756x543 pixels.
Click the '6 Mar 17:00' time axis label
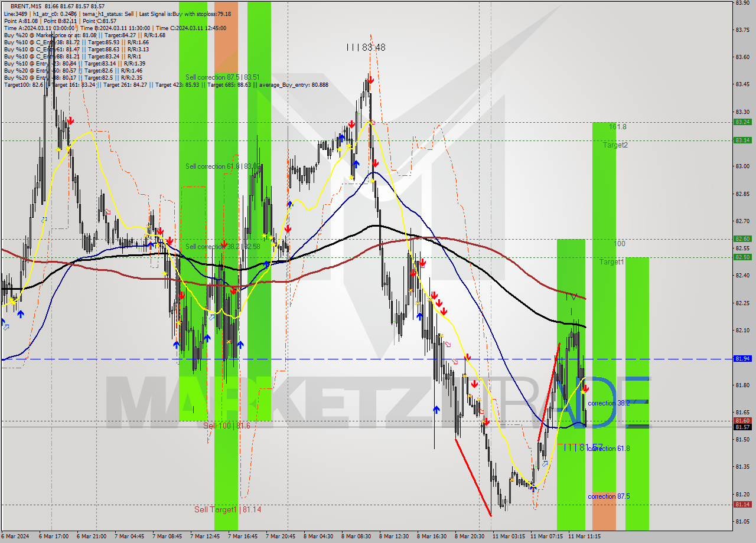(x=53, y=537)
